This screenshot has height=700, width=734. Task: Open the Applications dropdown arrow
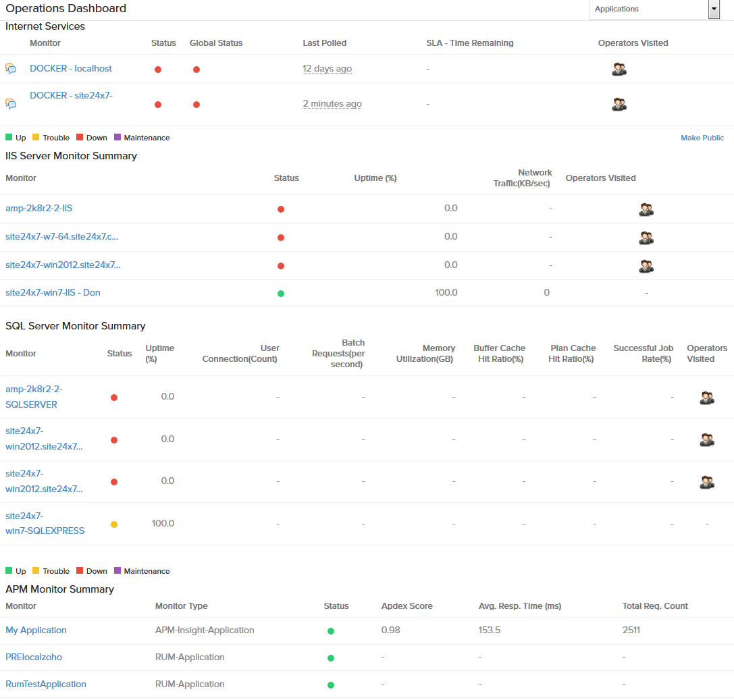714,9
